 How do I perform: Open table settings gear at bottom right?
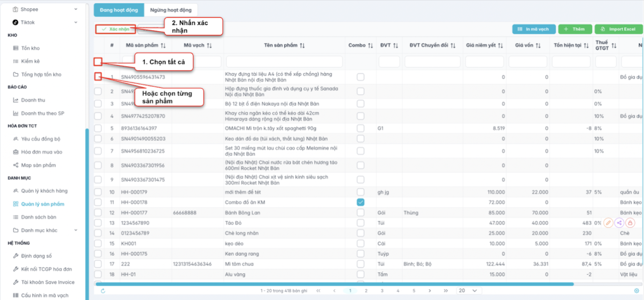(636, 291)
